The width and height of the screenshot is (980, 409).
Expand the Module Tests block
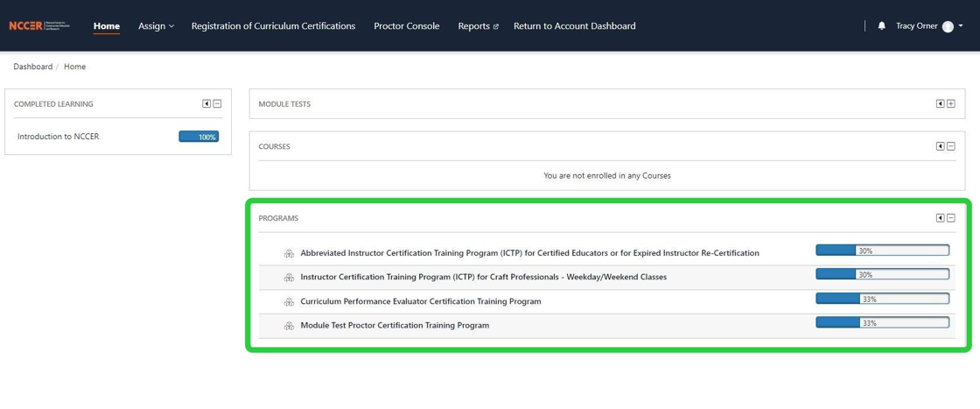[x=951, y=103]
